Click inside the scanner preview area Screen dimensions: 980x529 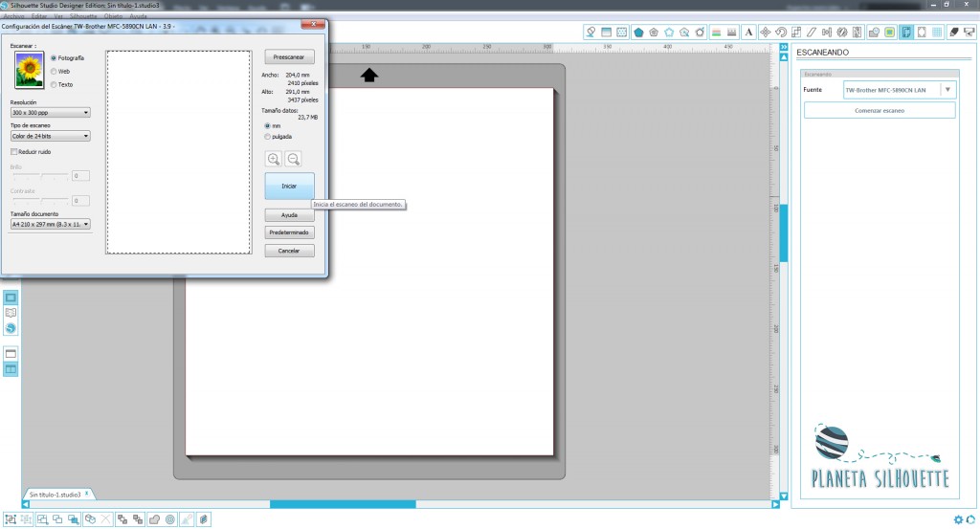click(x=179, y=152)
